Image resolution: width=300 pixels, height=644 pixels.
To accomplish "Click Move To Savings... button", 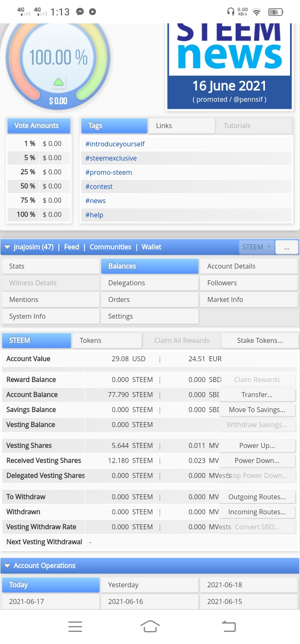I will tap(257, 410).
